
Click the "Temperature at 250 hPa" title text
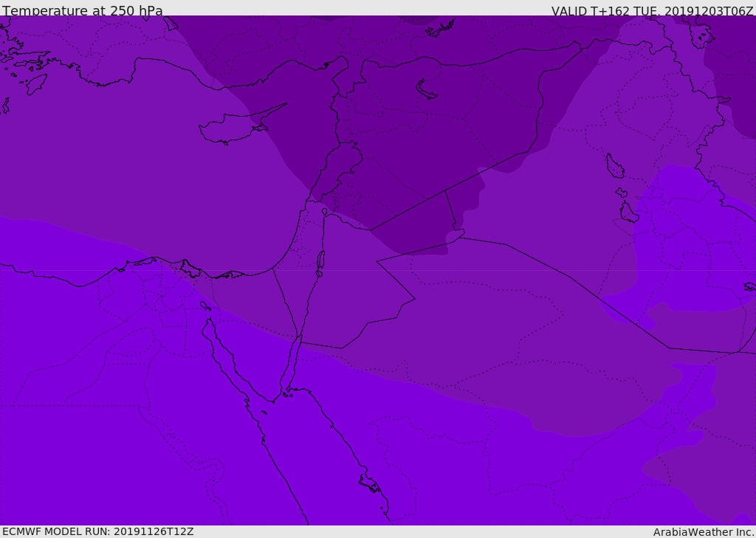tap(83, 10)
